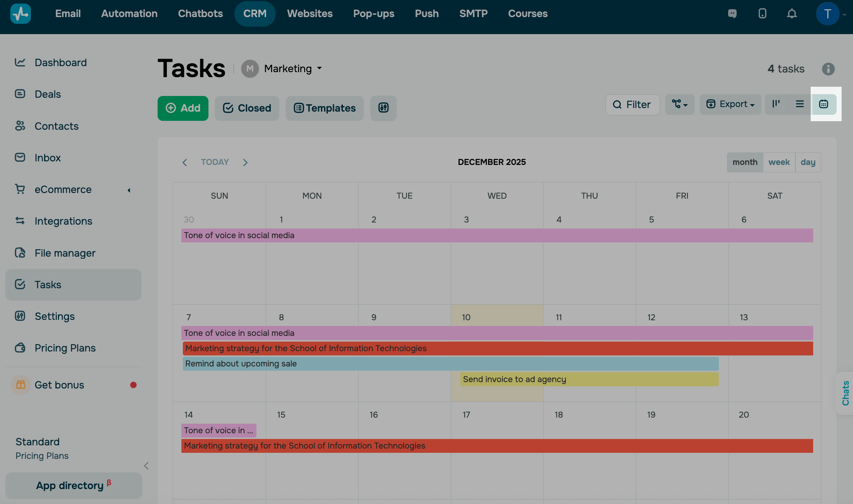The width and height of the screenshot is (853, 504).
Task: Open notifications bell icon
Action: tap(791, 14)
